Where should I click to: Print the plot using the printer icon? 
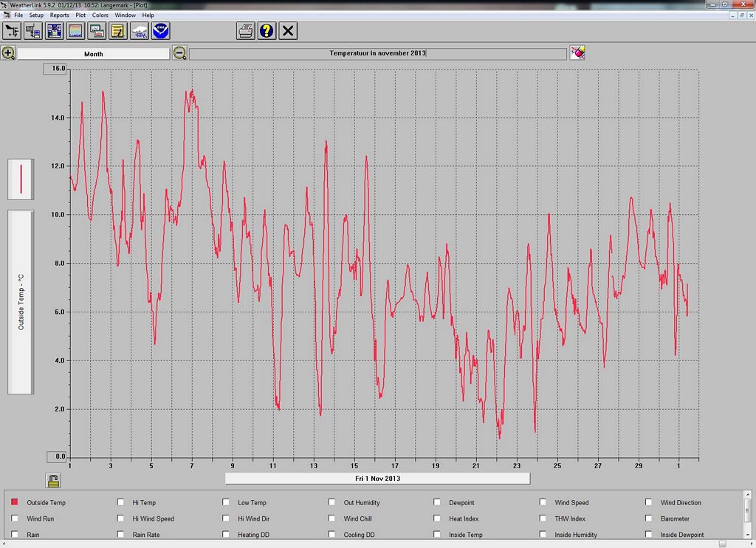[x=245, y=31]
